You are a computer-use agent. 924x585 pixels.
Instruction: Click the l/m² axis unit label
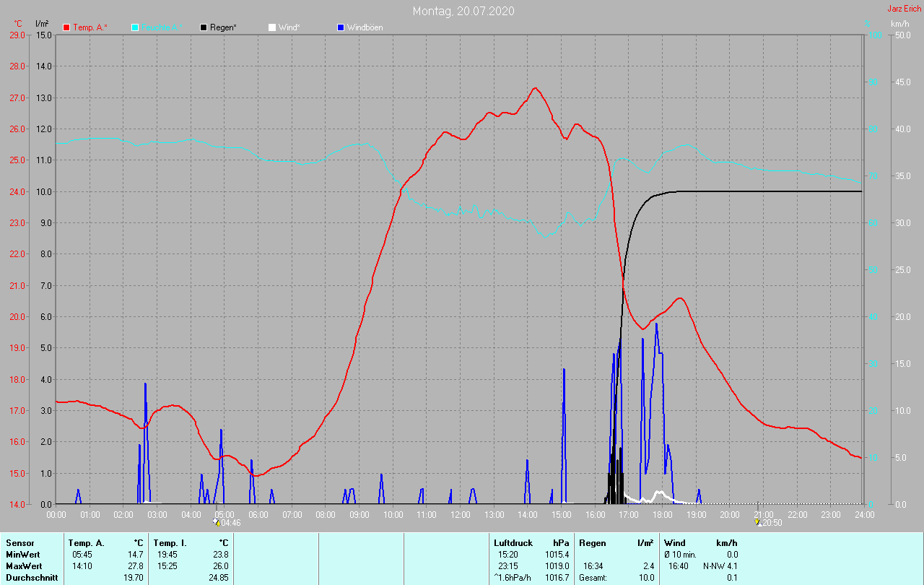coord(42,24)
